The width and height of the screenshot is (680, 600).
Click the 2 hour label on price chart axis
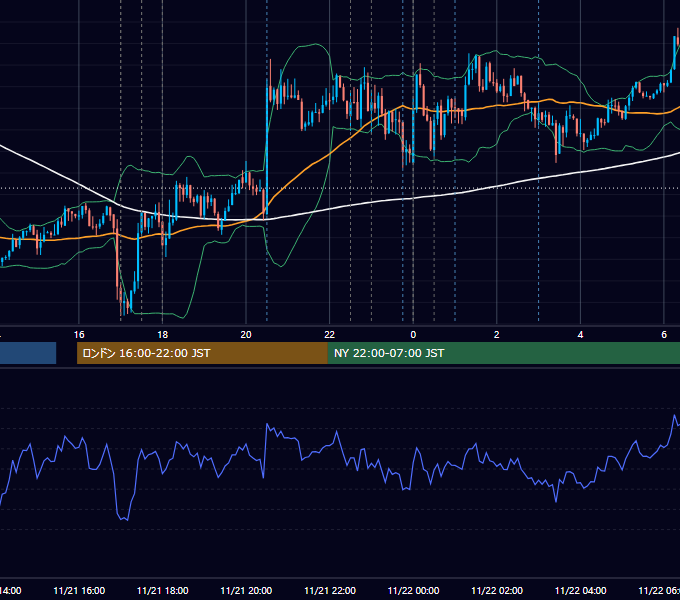pos(497,335)
